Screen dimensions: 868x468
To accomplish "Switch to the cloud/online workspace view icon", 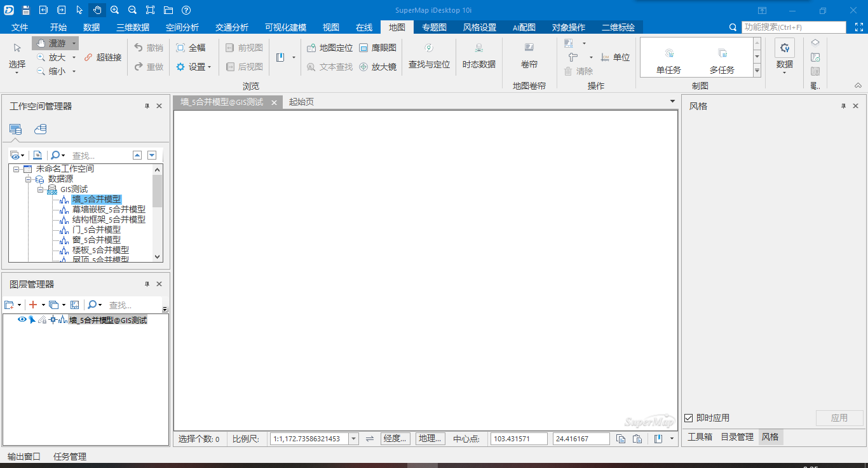I will click(x=40, y=129).
